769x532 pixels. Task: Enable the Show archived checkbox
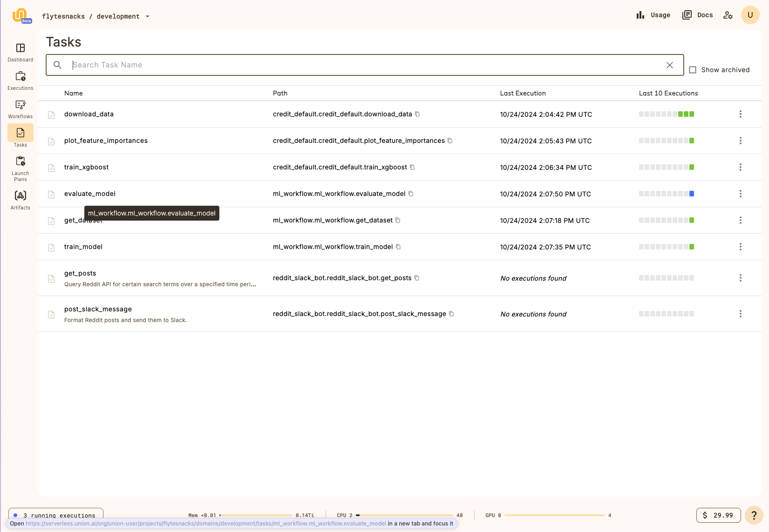693,70
